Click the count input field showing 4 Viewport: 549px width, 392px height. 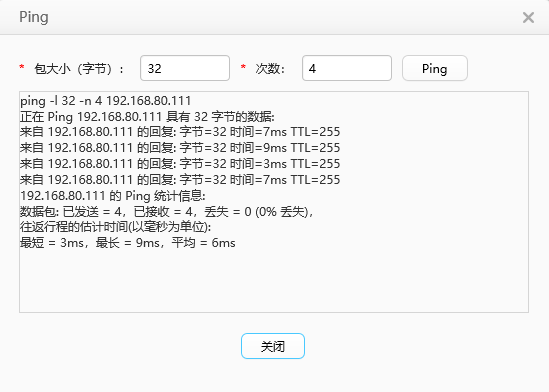click(x=347, y=68)
